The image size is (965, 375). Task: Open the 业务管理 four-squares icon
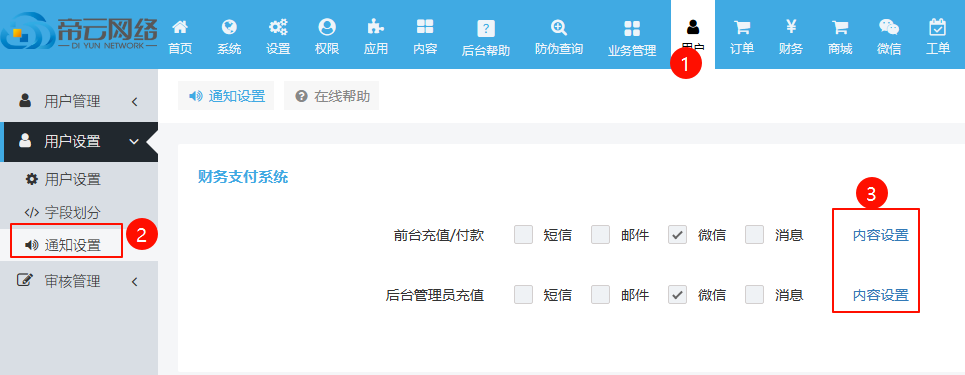click(x=632, y=28)
